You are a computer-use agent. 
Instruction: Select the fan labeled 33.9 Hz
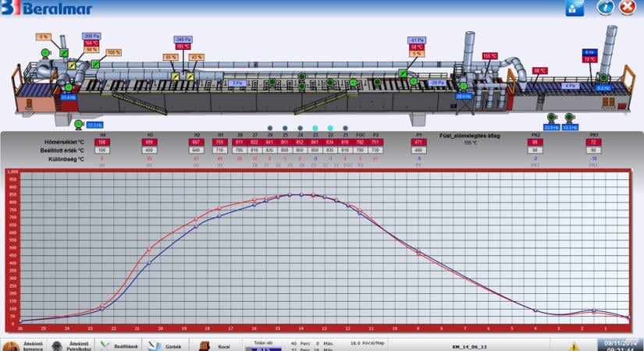(551, 118)
